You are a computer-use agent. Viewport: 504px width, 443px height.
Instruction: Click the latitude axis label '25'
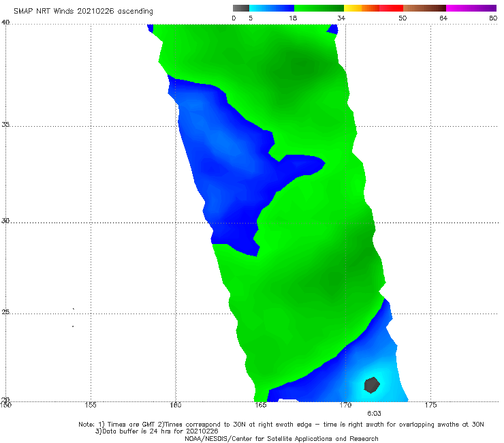(x=5, y=311)
